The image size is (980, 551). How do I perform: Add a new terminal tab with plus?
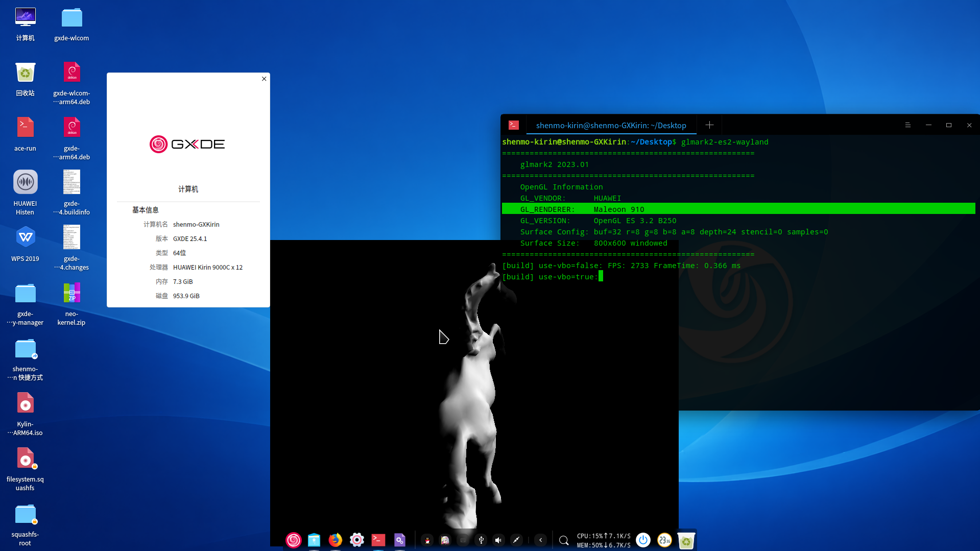pos(709,125)
